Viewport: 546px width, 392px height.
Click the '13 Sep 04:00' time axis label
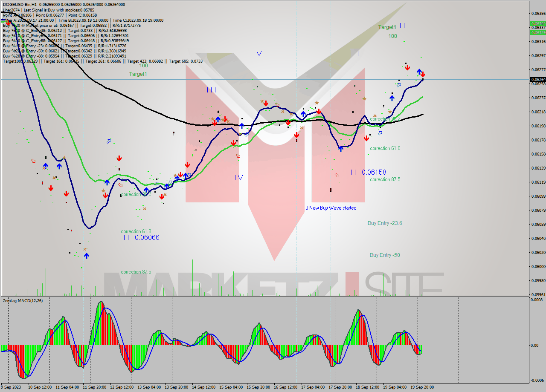pyautogui.click(x=148, y=387)
